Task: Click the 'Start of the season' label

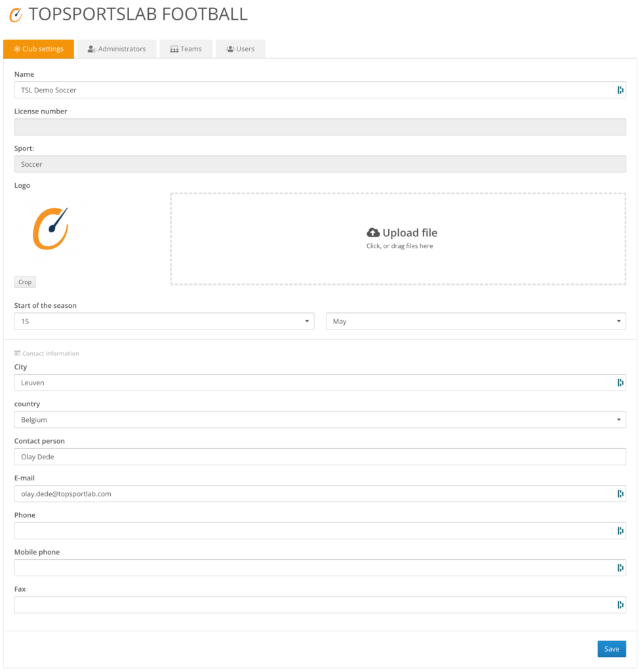Action: point(45,306)
